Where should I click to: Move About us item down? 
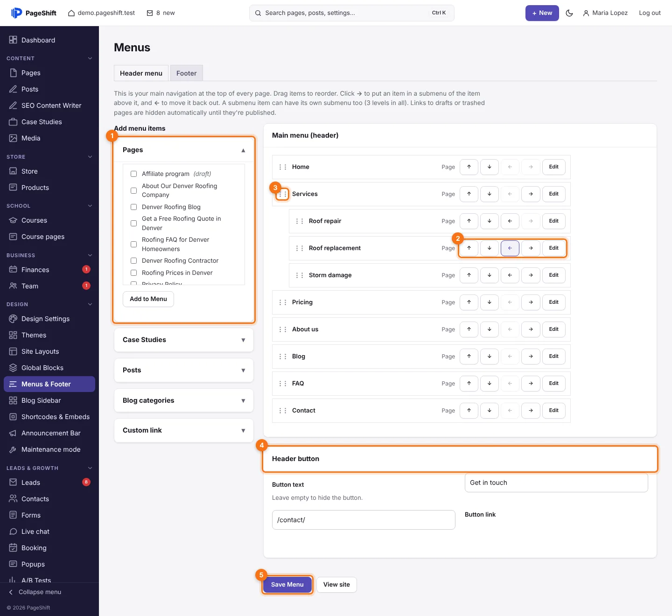point(490,329)
